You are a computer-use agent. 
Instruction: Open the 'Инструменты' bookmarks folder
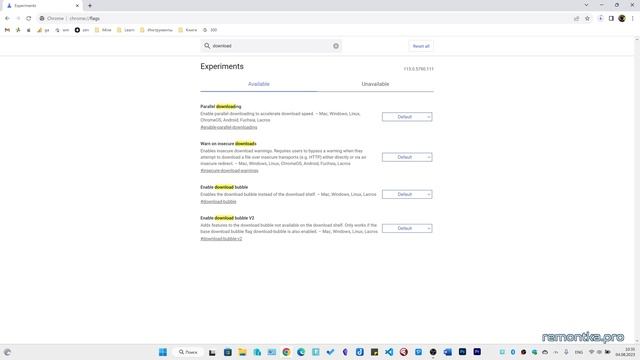(x=156, y=30)
